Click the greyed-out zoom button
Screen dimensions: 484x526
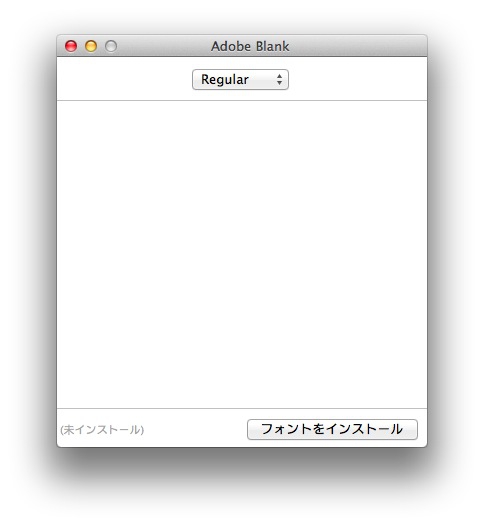(111, 46)
